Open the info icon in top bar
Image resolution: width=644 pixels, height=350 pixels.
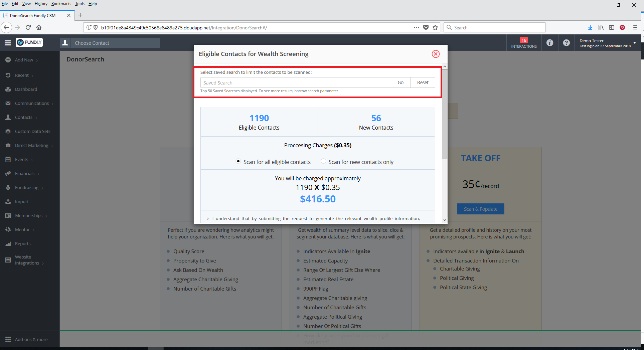pyautogui.click(x=550, y=43)
